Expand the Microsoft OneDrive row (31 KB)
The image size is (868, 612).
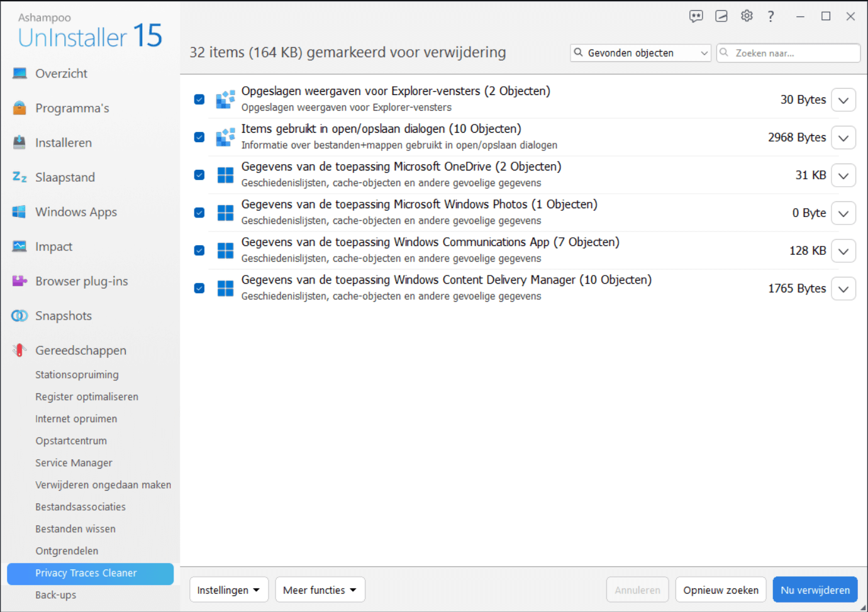tap(843, 175)
